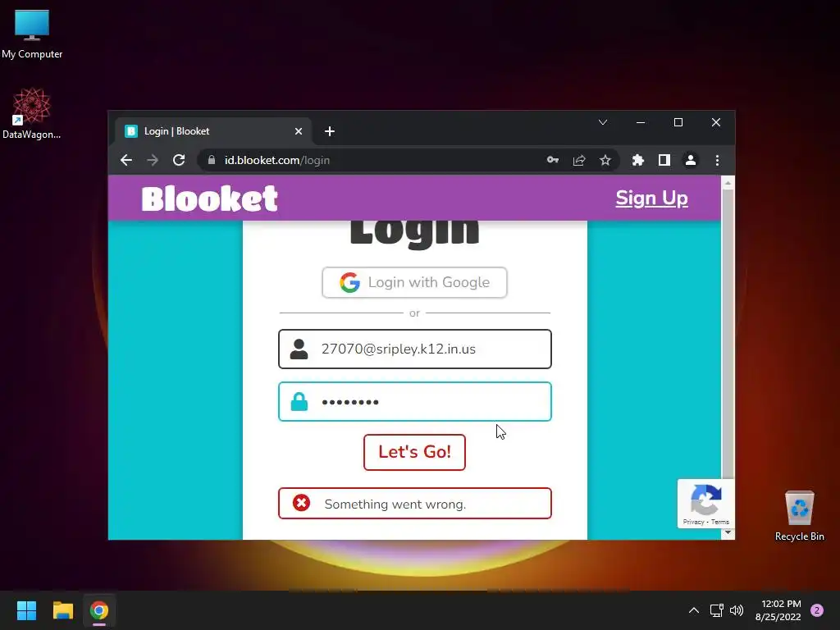Open the clock showing 12:02 PM
840x630 pixels.
tap(778, 610)
